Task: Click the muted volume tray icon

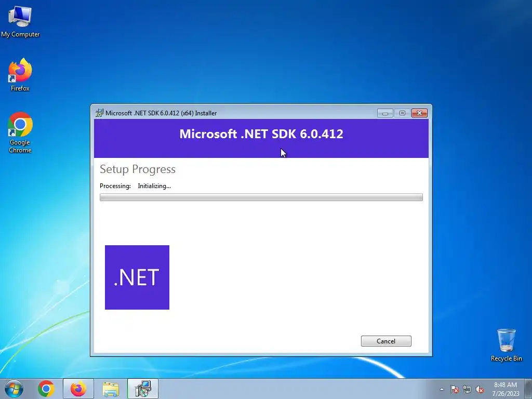Action: (480, 389)
